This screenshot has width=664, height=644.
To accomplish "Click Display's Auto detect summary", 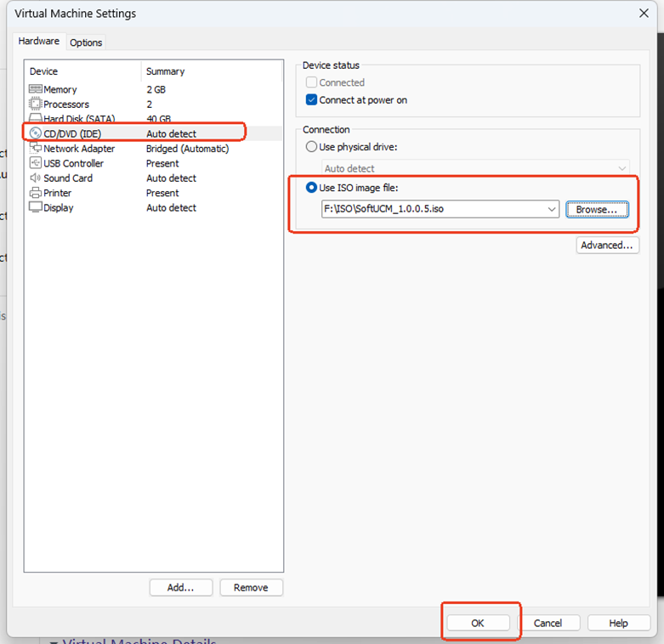I will pos(172,208).
